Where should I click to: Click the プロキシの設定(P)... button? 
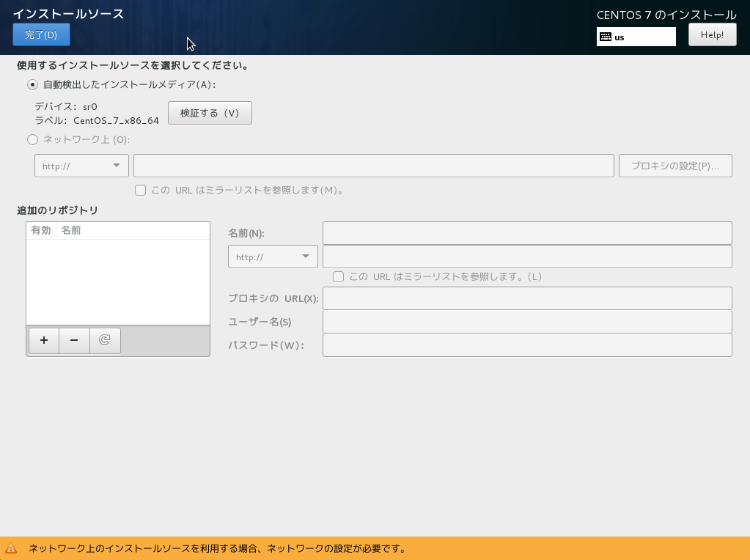point(675,166)
